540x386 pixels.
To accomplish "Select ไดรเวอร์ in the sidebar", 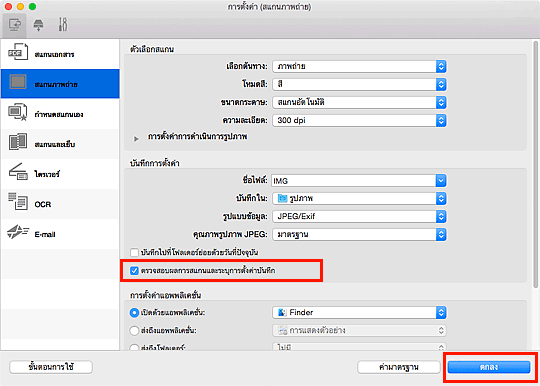I will (60, 174).
